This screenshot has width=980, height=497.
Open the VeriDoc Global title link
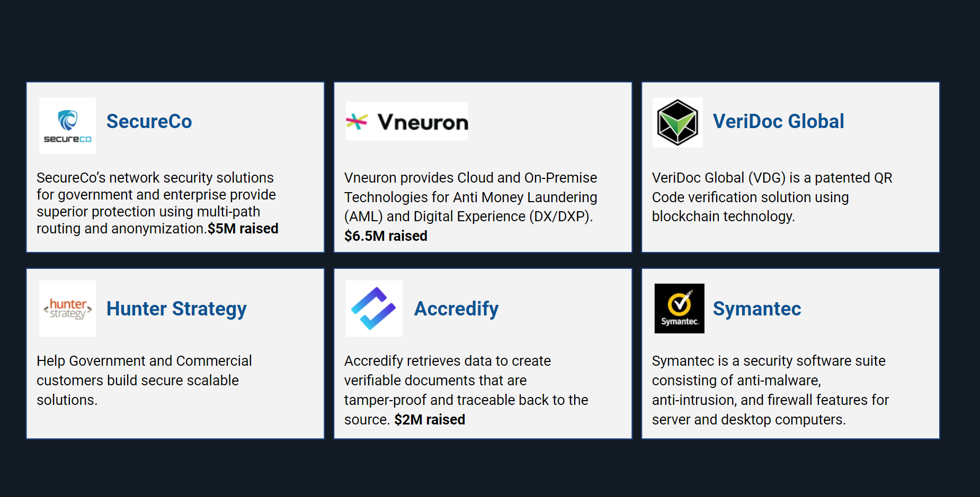(778, 121)
